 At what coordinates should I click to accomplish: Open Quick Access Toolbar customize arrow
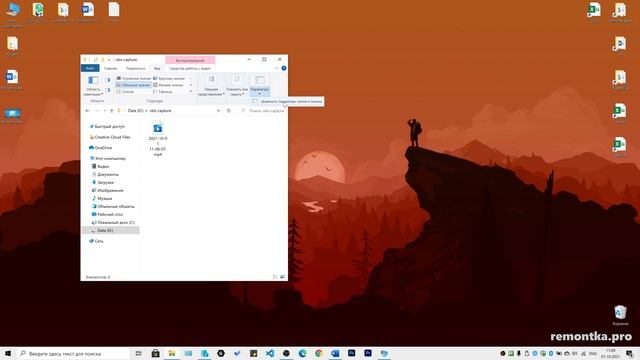click(109, 60)
